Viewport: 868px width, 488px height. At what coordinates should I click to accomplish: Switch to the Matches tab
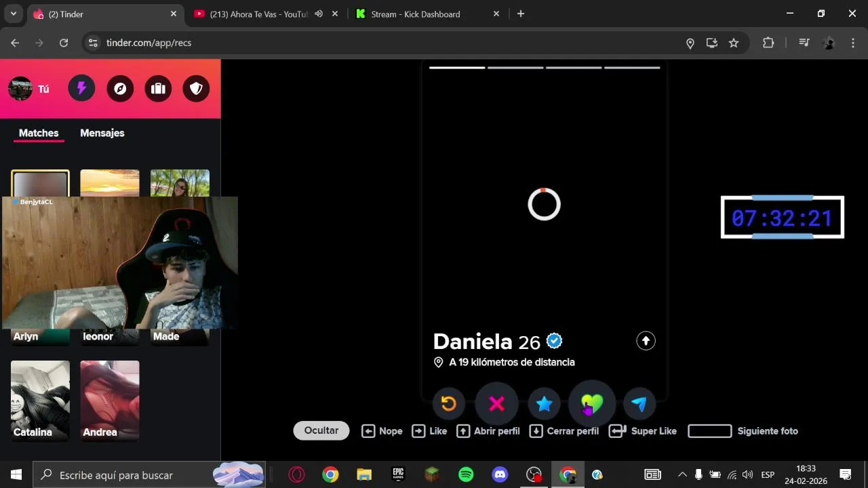(39, 133)
